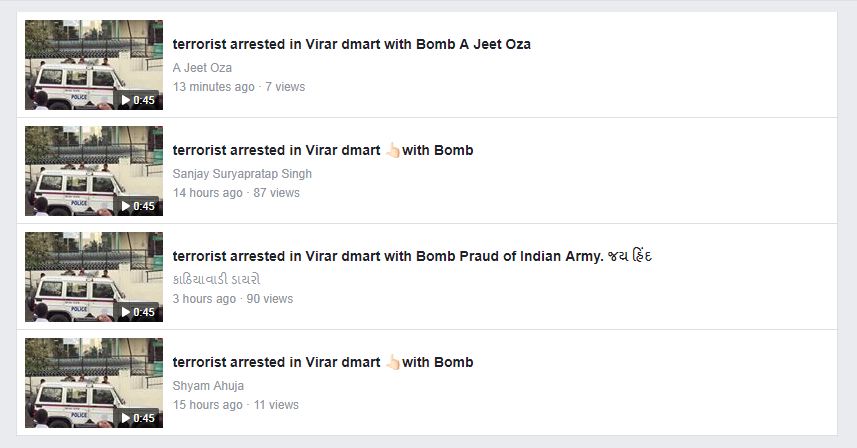
Task: Click play icon on third video's 0:45 badge
Action: pyautogui.click(x=126, y=312)
